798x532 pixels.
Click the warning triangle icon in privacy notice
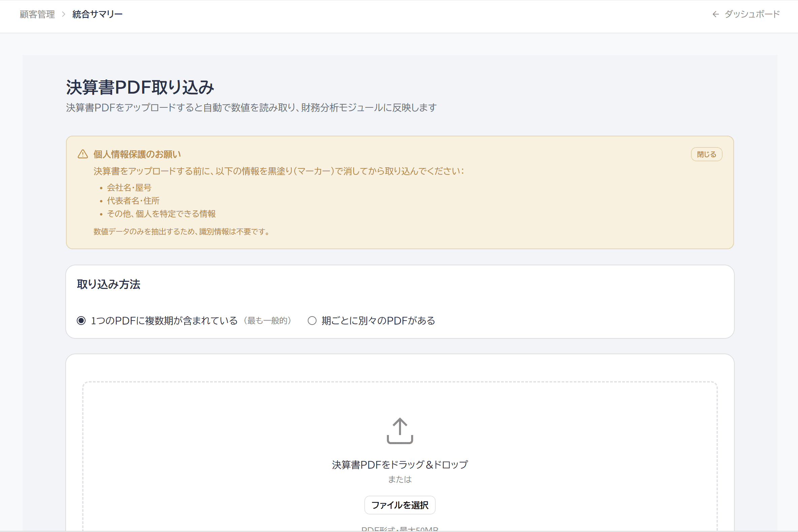tap(83, 154)
